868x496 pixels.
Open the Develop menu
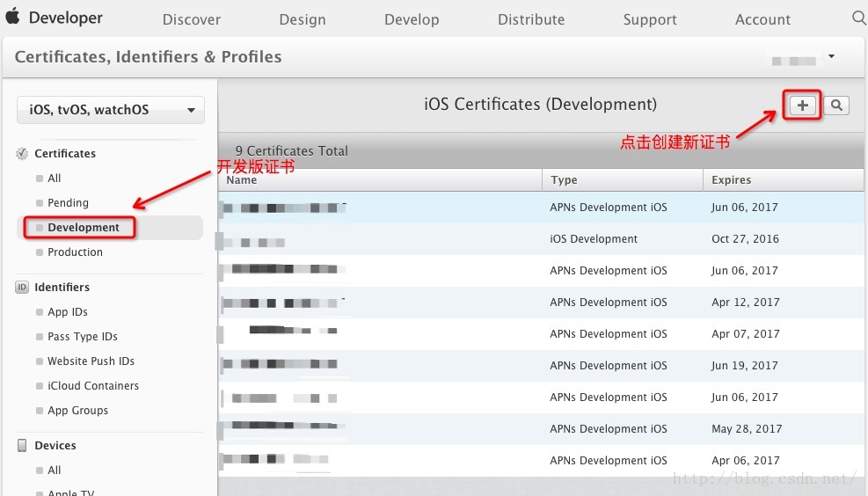[412, 19]
